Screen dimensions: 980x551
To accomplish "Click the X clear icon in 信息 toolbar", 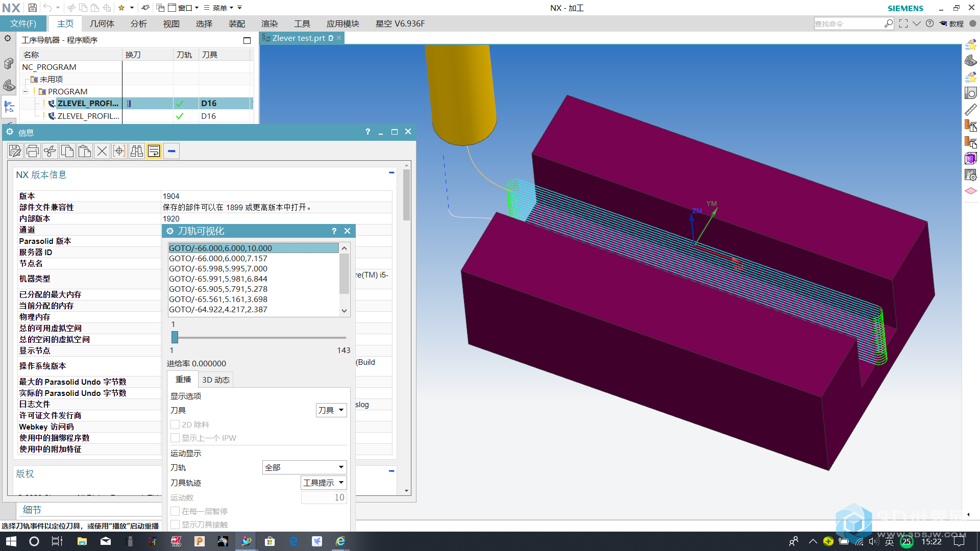I will point(102,151).
